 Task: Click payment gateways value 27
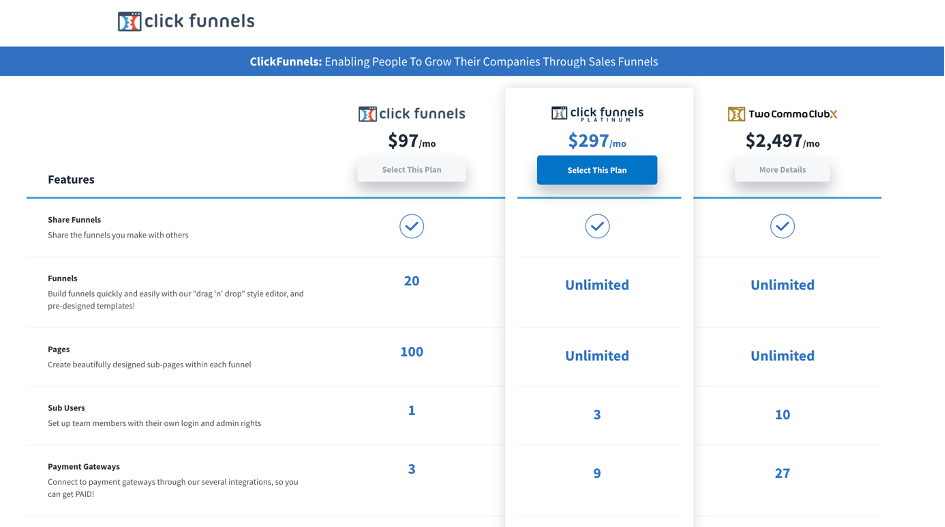coord(782,473)
